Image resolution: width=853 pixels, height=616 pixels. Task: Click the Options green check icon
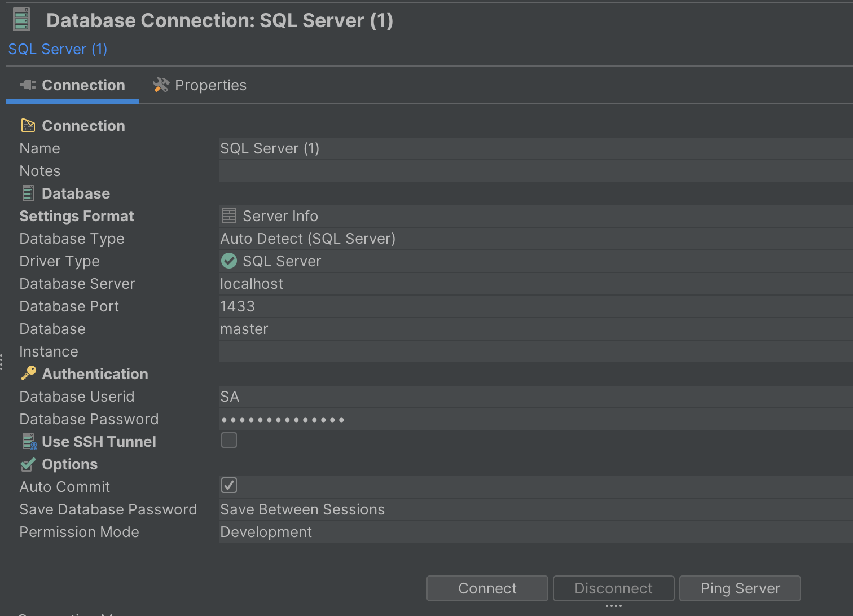pos(28,464)
